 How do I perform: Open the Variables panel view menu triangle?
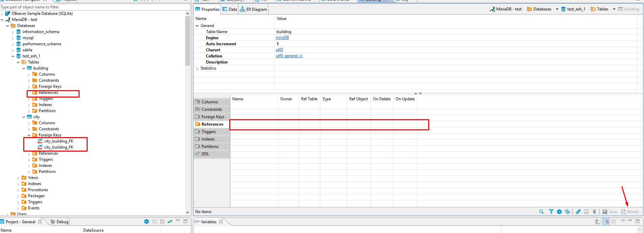pyautogui.click(x=623, y=221)
